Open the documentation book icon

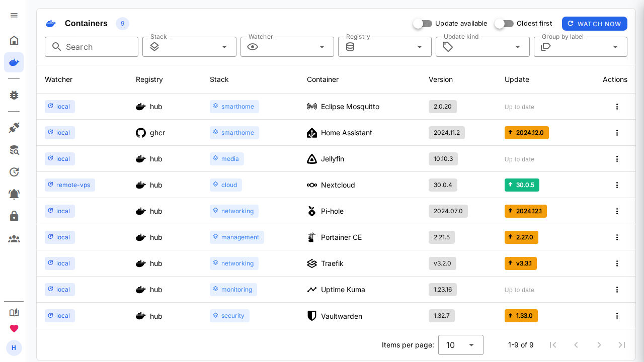click(x=14, y=312)
